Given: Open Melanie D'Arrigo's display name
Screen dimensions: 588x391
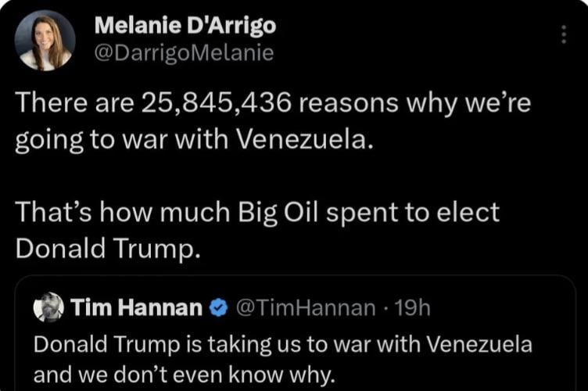Looking at the screenshot, I should tap(185, 26).
